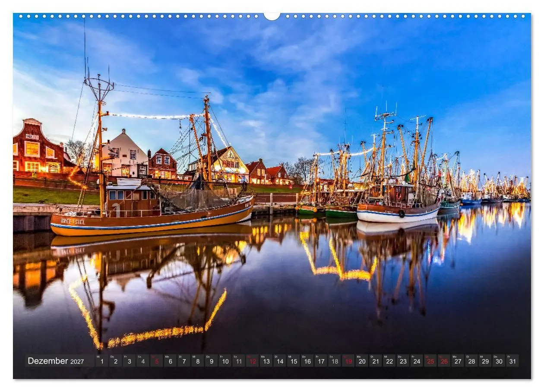Image resolution: width=544 pixels, height=392 pixels.
Task: Select date cell 8 (Mi)
Action: coord(197,361)
